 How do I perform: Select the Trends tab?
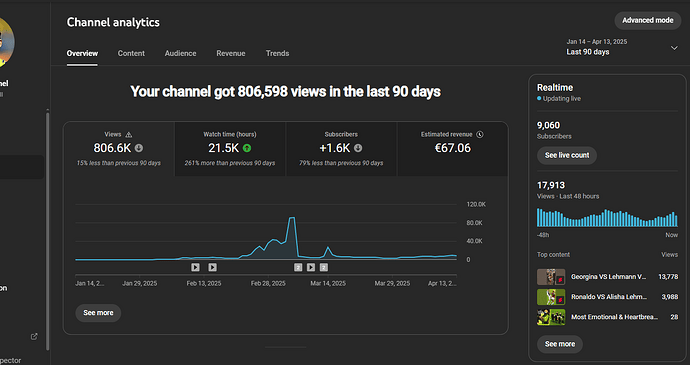coord(277,53)
